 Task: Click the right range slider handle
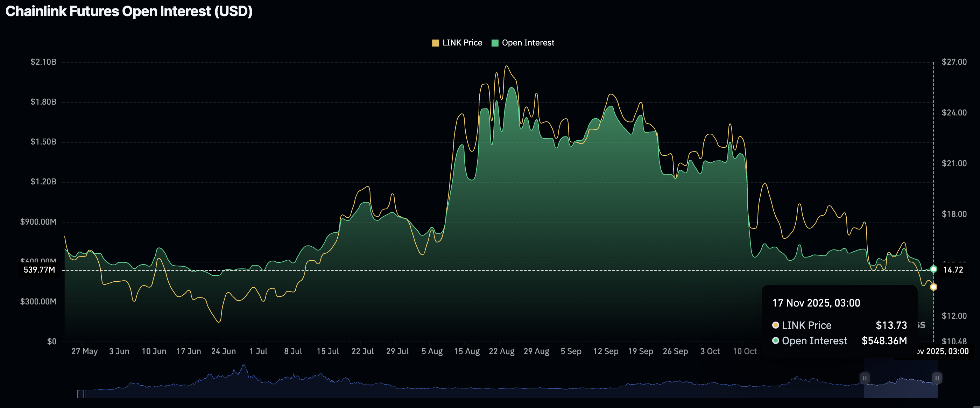pyautogui.click(x=937, y=378)
